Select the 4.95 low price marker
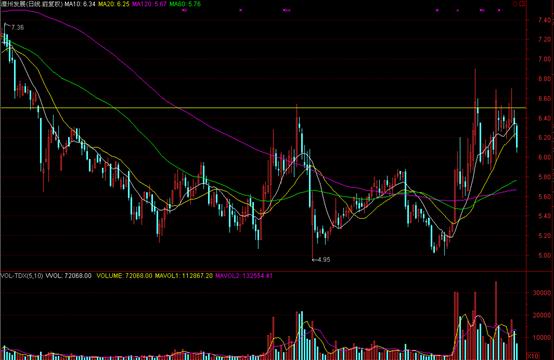Image resolution: width=554 pixels, height=360 pixels. click(x=323, y=260)
